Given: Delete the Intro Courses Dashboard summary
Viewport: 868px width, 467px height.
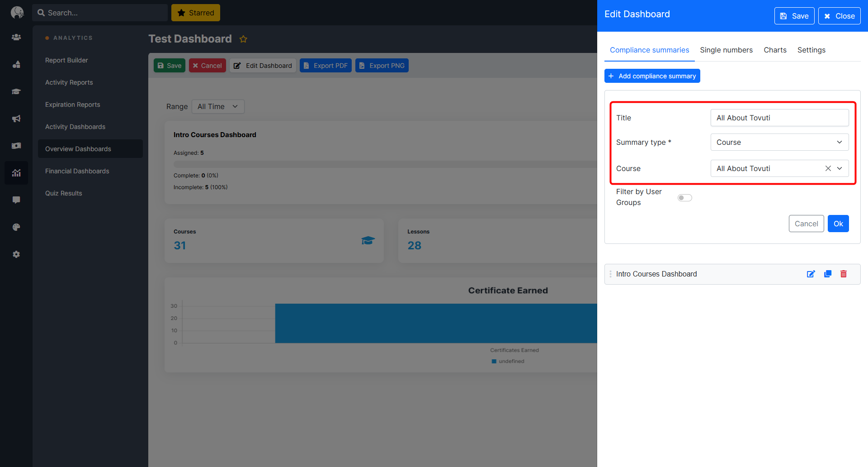Looking at the screenshot, I should tap(844, 274).
